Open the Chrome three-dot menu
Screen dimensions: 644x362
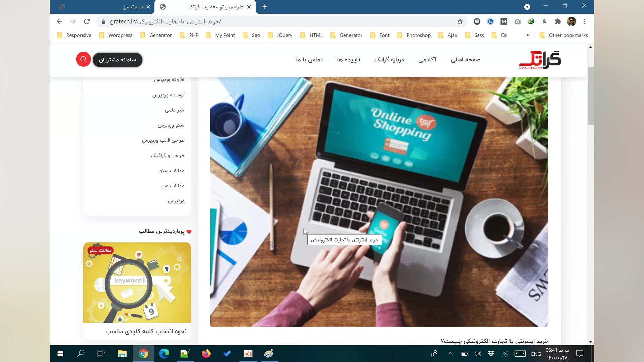click(585, 22)
